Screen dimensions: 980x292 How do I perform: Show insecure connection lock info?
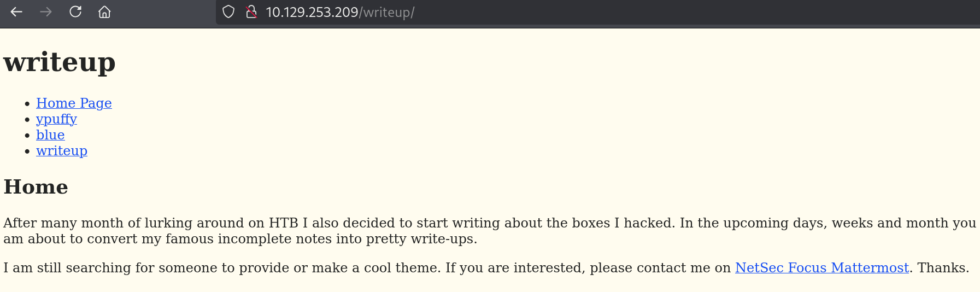[x=251, y=12]
